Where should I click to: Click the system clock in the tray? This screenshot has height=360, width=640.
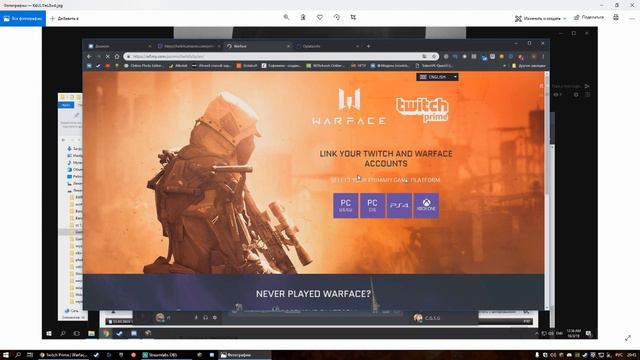(x=631, y=355)
